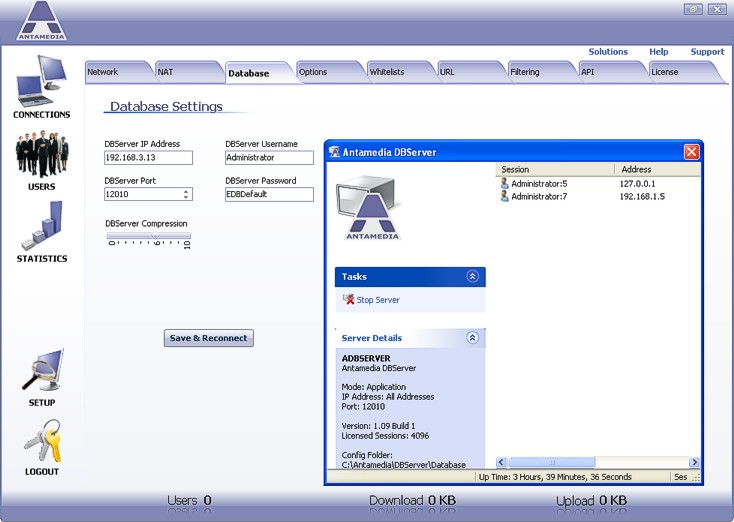Click the DBServer Port field
The image size is (734, 522).
point(148,194)
